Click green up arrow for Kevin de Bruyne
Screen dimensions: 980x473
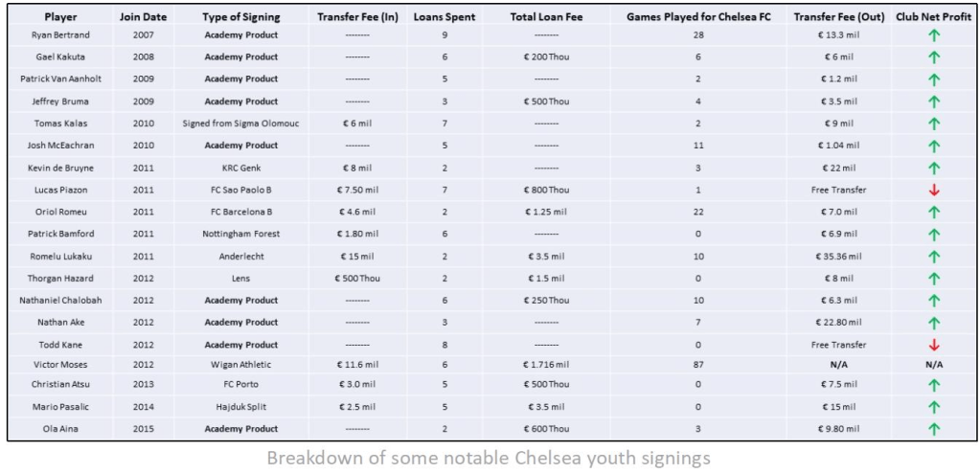pos(934,168)
